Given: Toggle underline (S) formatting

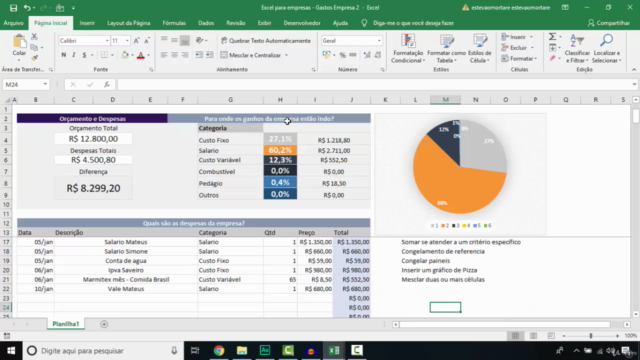Looking at the screenshot, I should coord(84,55).
